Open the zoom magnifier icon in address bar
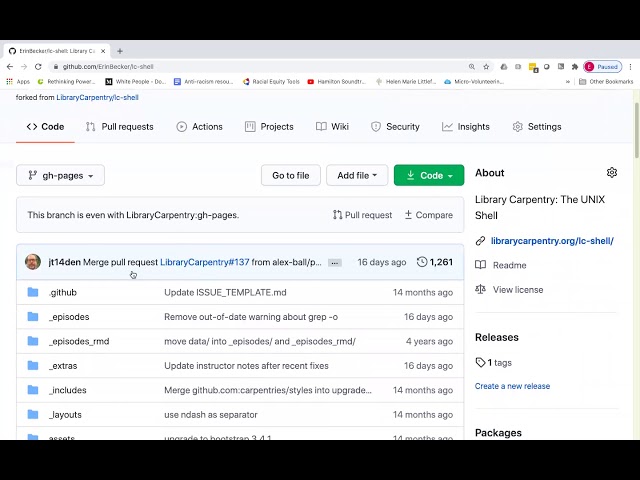This screenshot has height=480, width=640. point(472,67)
